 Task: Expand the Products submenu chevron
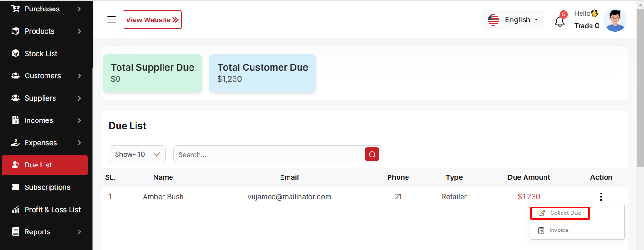tap(79, 31)
